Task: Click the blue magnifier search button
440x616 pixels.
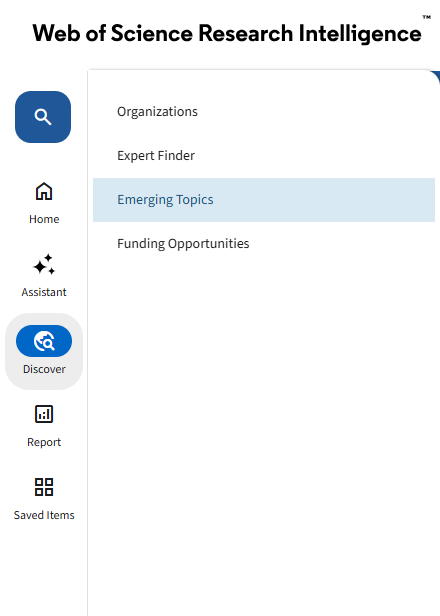Action: click(43, 117)
